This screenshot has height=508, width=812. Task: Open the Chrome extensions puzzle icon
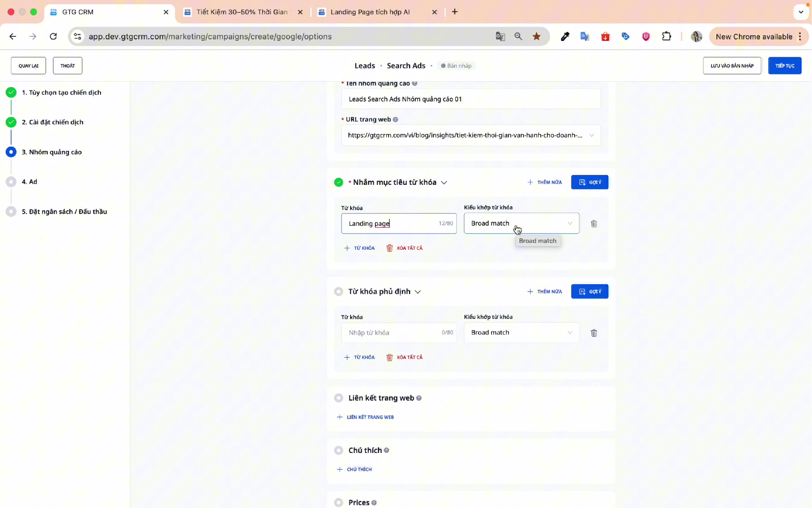[x=666, y=36]
